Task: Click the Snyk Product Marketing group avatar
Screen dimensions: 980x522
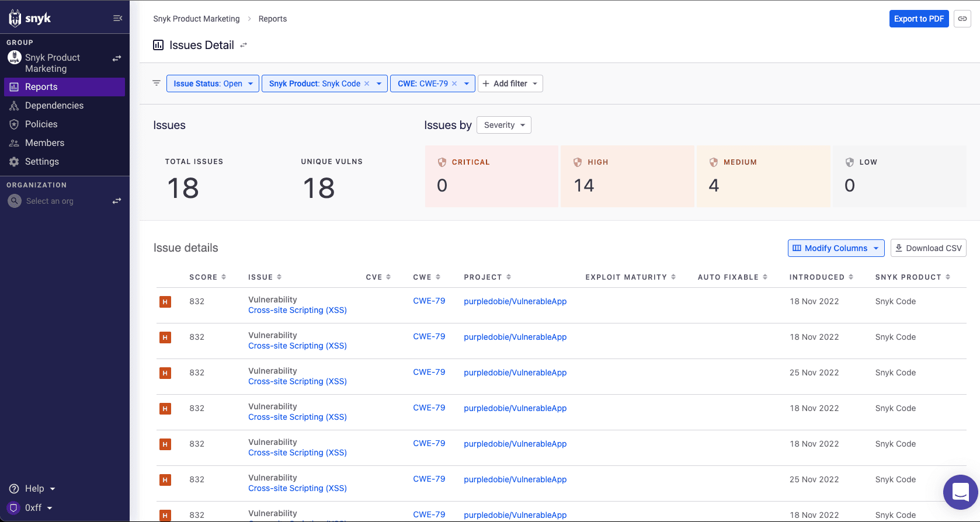Action: coord(15,57)
